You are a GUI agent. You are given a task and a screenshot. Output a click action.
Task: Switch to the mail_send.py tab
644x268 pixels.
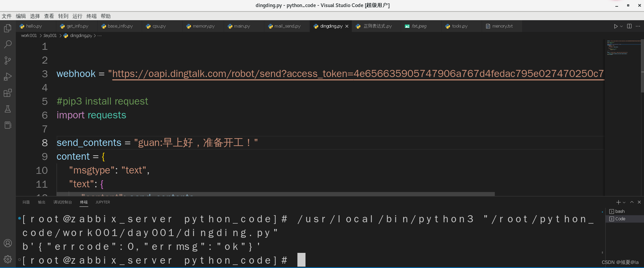point(287,26)
